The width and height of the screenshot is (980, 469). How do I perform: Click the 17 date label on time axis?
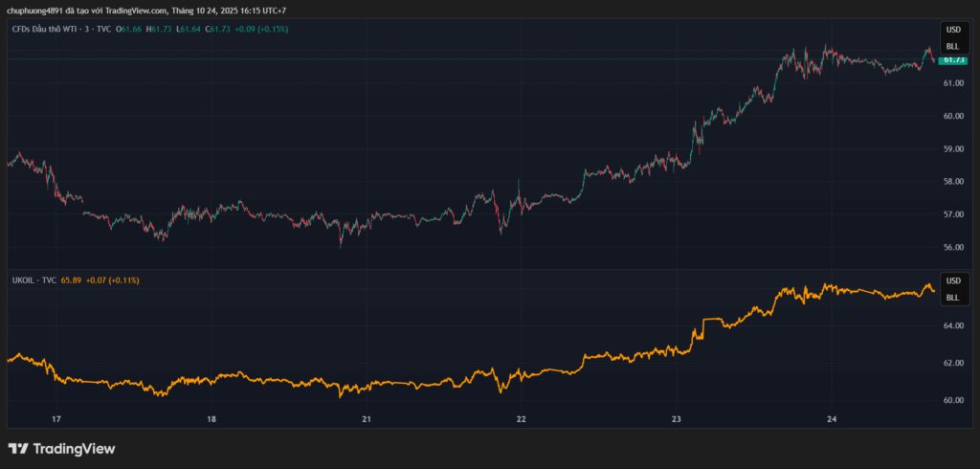[56, 419]
